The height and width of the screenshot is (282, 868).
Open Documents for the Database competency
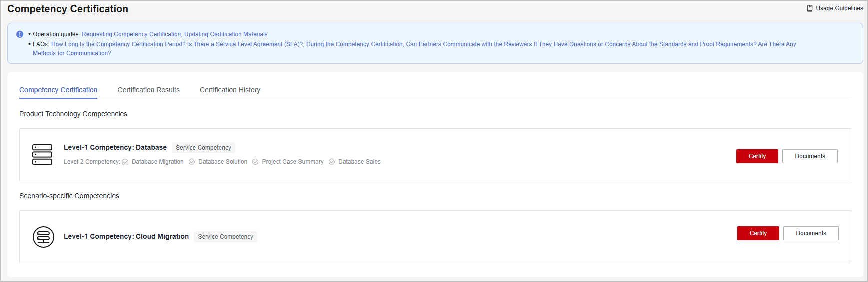point(810,156)
